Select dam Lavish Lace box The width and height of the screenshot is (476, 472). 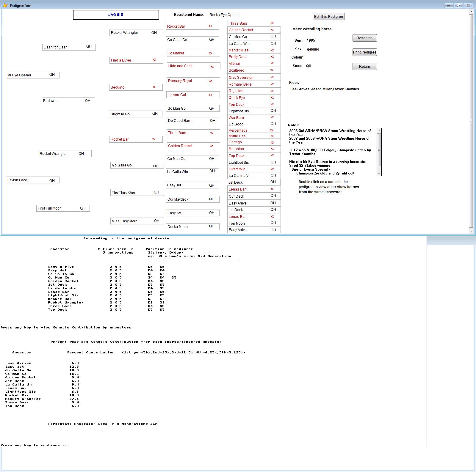point(32,180)
